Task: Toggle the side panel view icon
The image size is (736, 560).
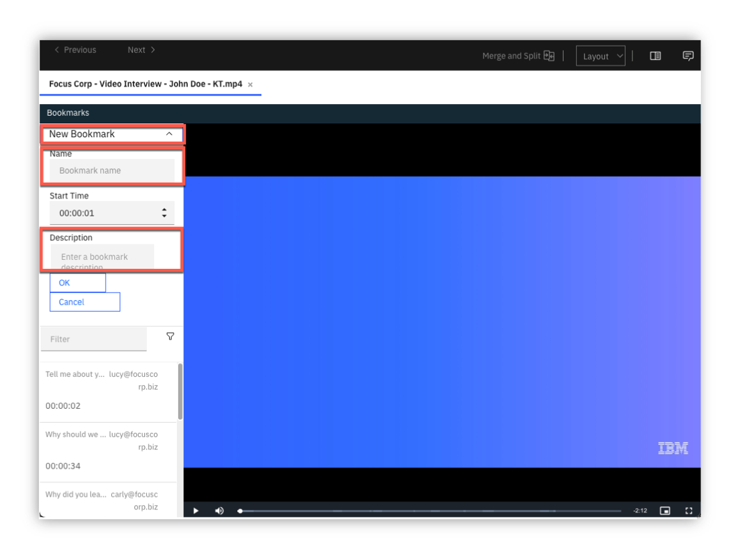Action: (x=655, y=56)
